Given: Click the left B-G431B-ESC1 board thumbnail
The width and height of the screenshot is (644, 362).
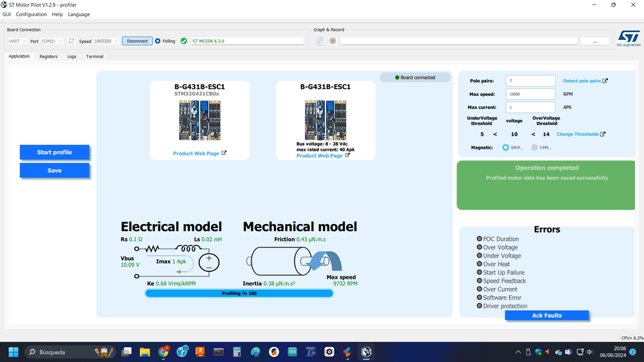Looking at the screenshot, I should (200, 120).
